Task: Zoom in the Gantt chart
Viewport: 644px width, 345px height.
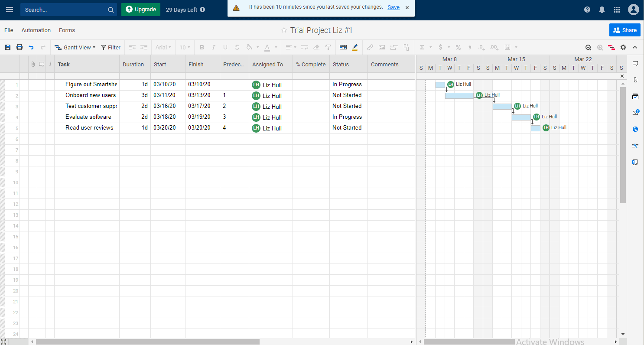Action: pos(600,47)
